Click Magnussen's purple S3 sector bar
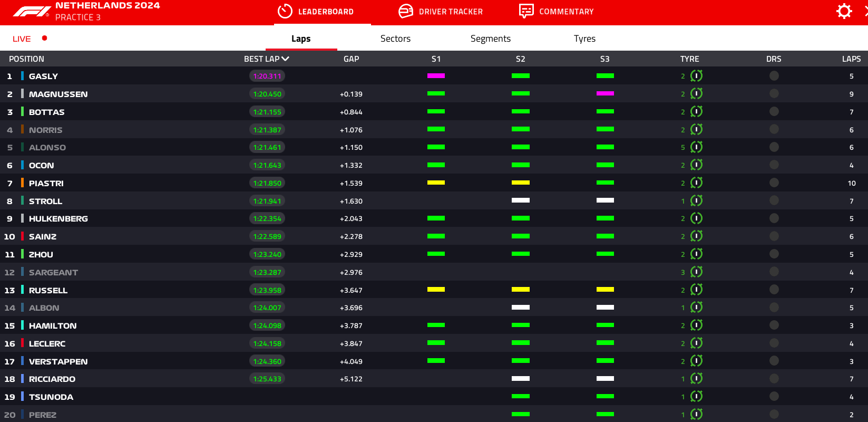Viewport: 868px width, 422px height. (x=605, y=93)
